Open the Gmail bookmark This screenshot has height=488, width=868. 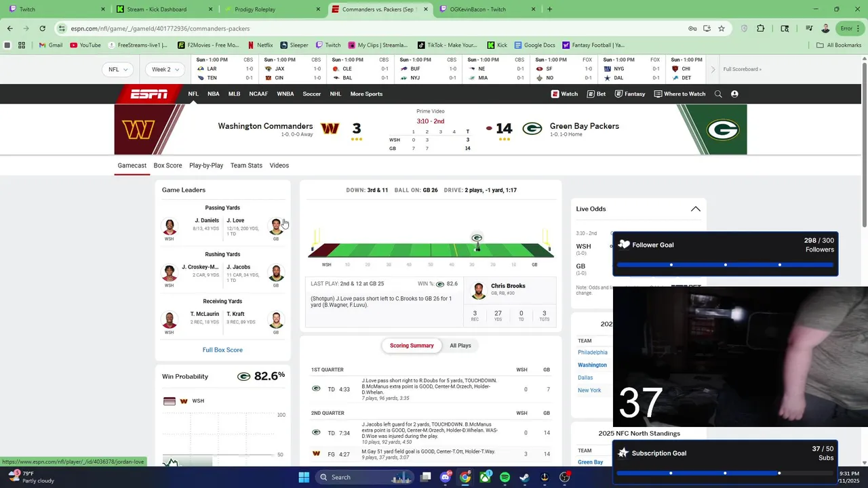click(x=51, y=45)
